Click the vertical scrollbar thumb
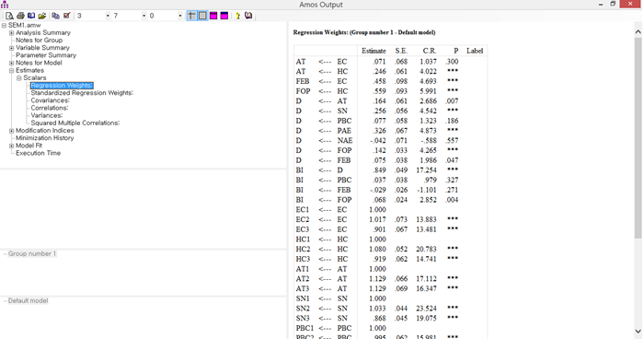This screenshot has width=644, height=339. [638, 138]
